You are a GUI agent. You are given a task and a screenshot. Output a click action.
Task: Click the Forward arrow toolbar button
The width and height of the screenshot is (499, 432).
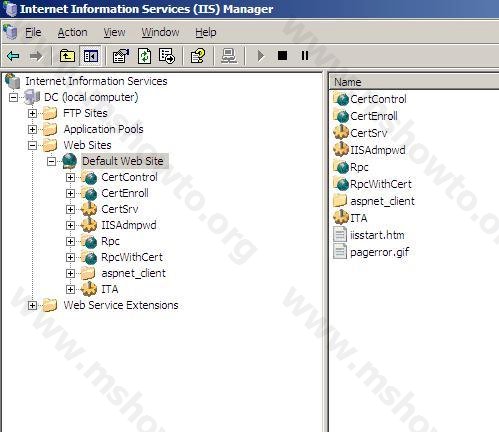point(36,56)
